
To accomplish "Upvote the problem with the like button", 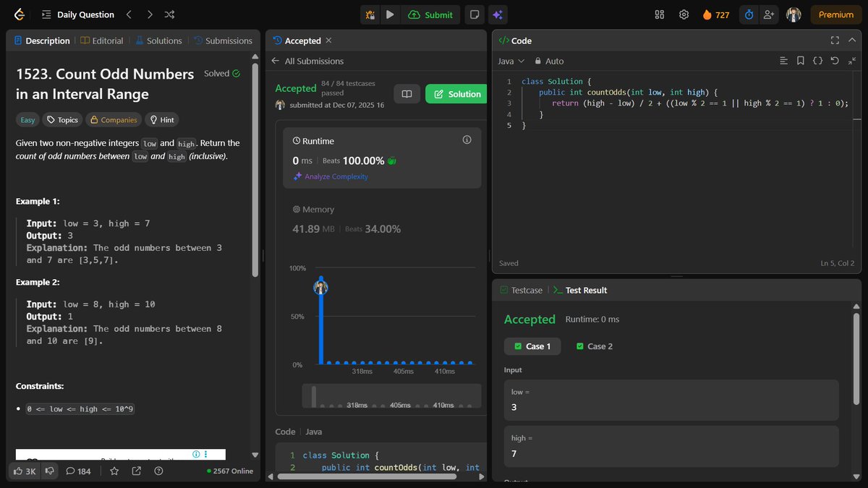I will click(24, 471).
